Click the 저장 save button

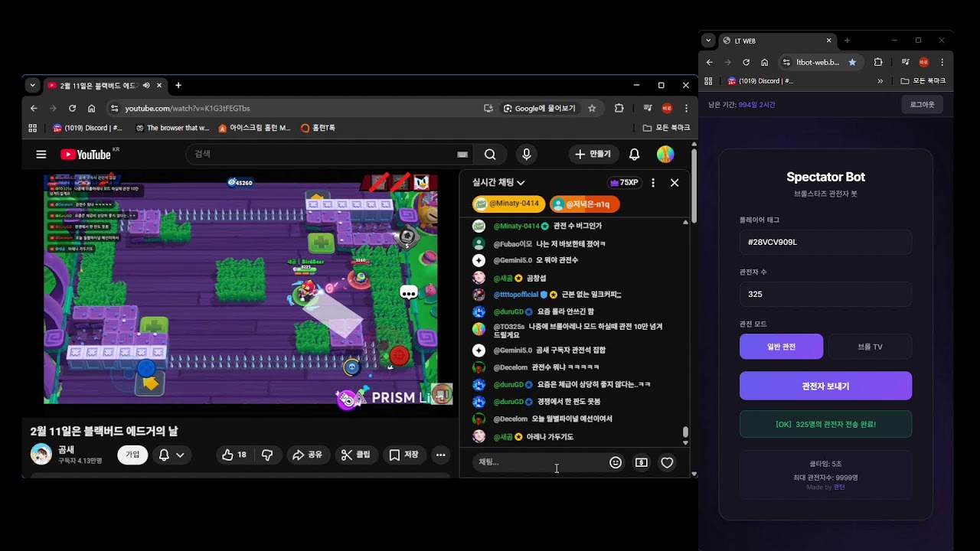(404, 455)
